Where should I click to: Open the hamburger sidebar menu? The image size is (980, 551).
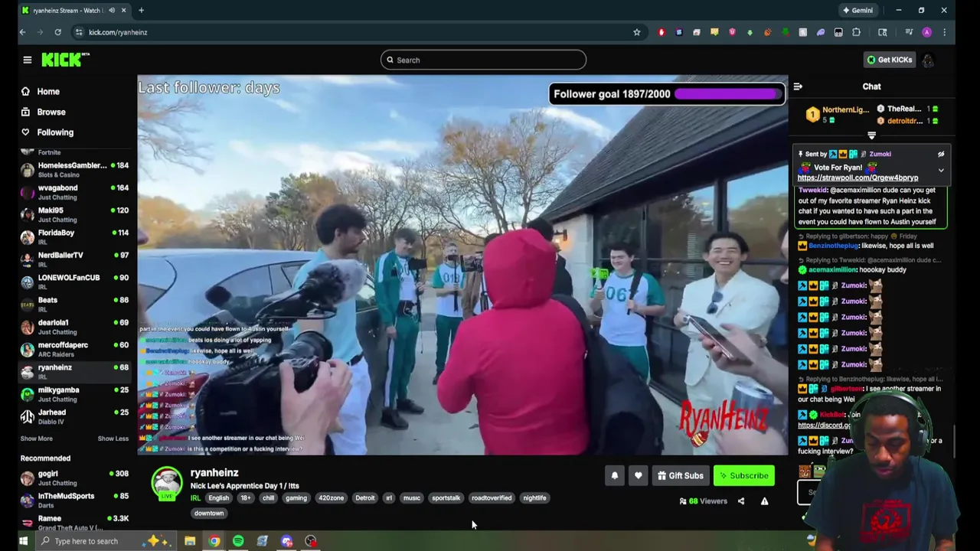click(27, 60)
